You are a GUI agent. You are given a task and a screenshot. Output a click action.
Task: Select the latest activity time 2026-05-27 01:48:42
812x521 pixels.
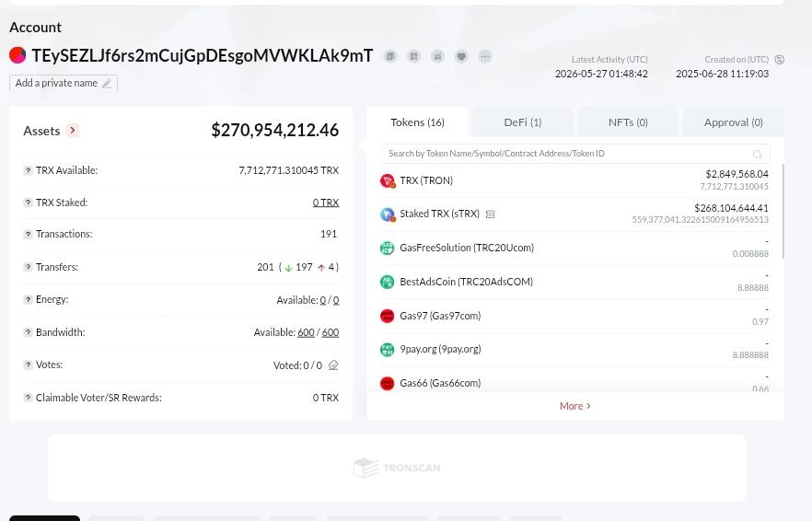601,74
